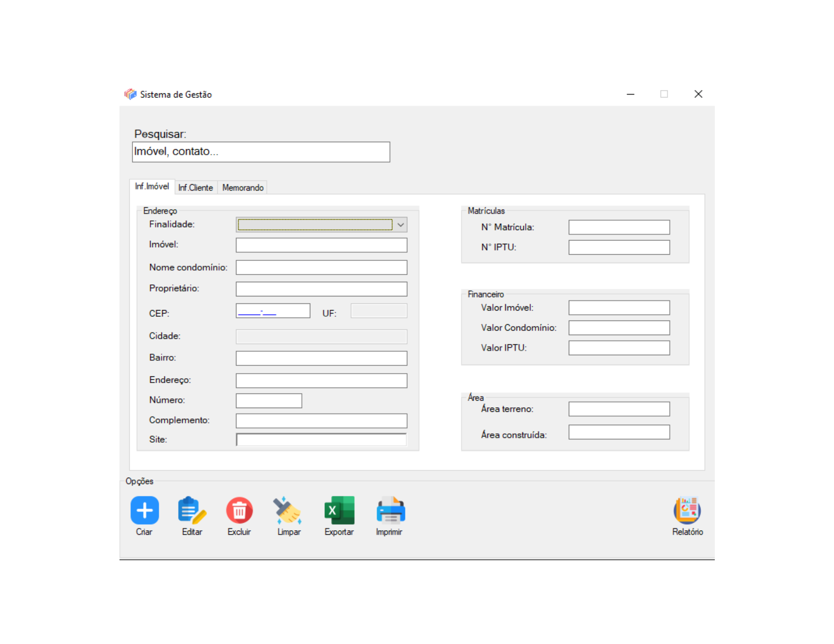The width and height of the screenshot is (834, 644).
Task: Click the Proprietário text field
Action: [321, 289]
